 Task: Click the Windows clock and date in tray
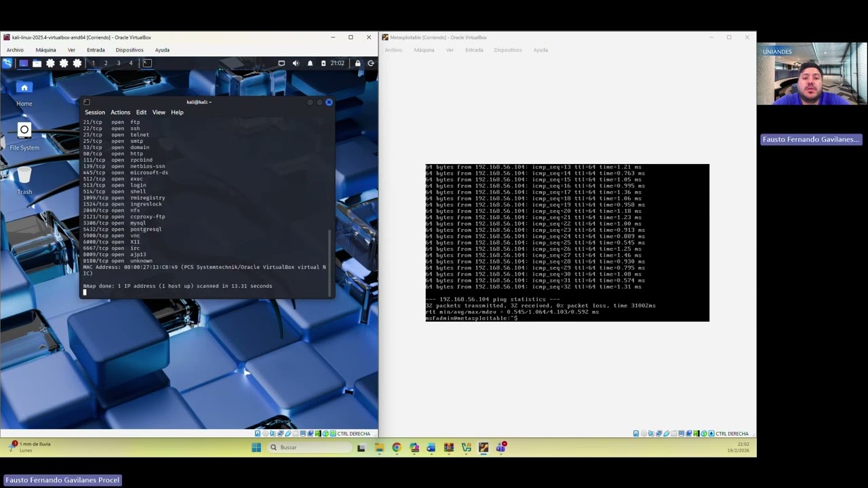pos(738,447)
